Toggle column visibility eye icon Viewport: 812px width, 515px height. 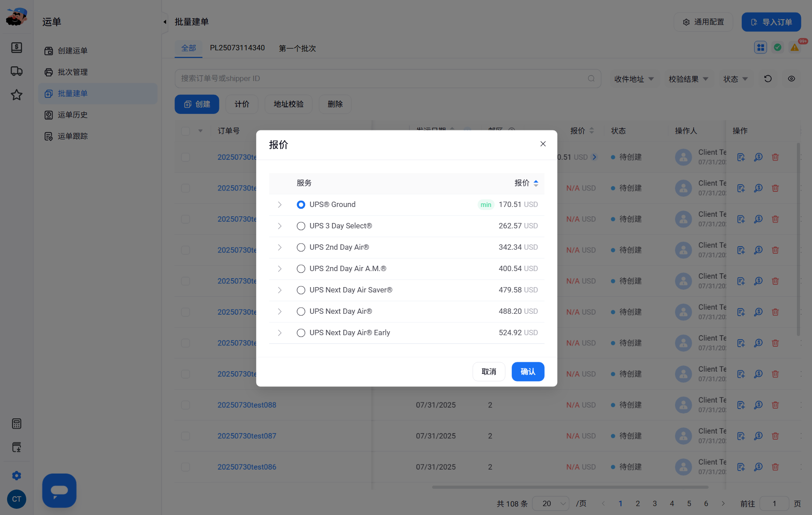tap(791, 79)
